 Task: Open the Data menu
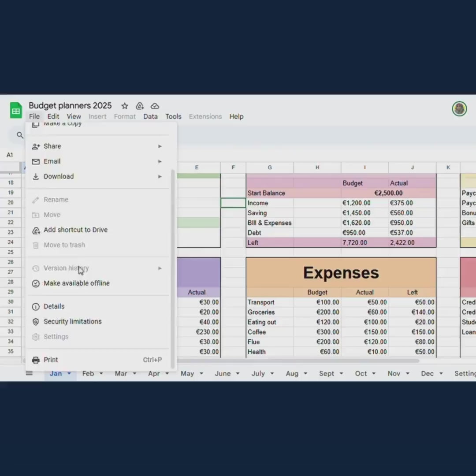coord(150,116)
